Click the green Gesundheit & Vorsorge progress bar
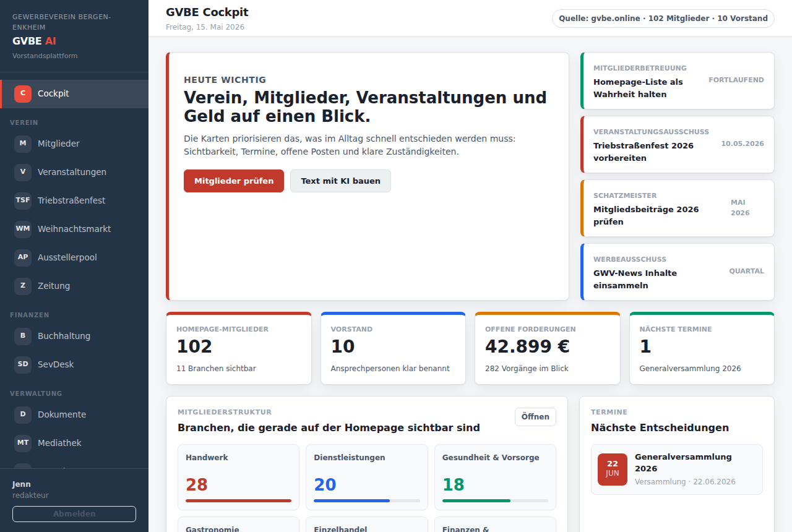Screen dimensions: 792x532 tap(476, 500)
